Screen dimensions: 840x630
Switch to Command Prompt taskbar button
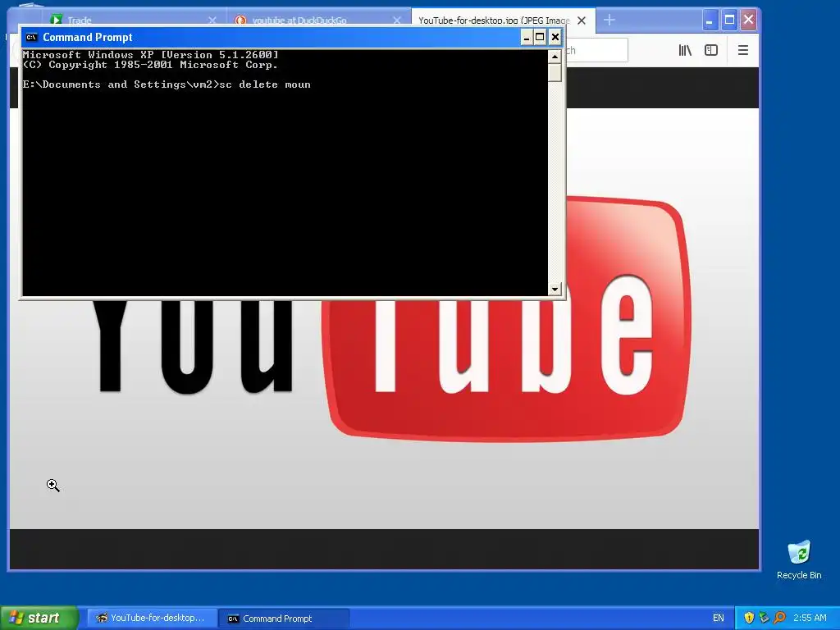tap(285, 619)
